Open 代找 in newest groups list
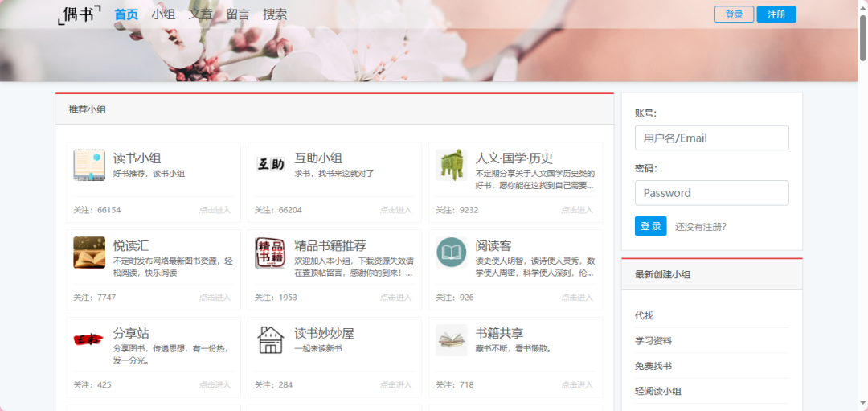The width and height of the screenshot is (868, 411). (x=645, y=316)
